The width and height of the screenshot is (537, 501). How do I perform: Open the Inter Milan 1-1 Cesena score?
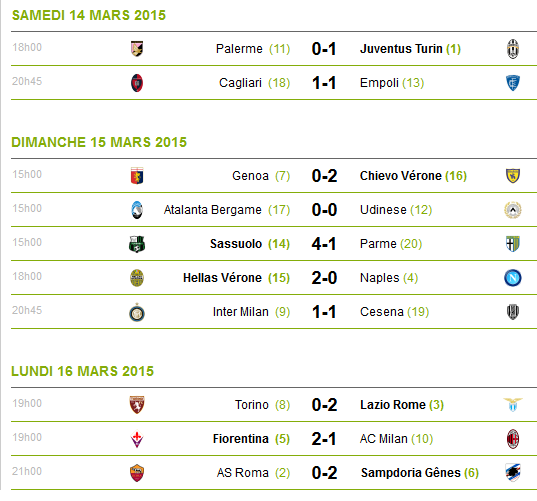(x=324, y=312)
